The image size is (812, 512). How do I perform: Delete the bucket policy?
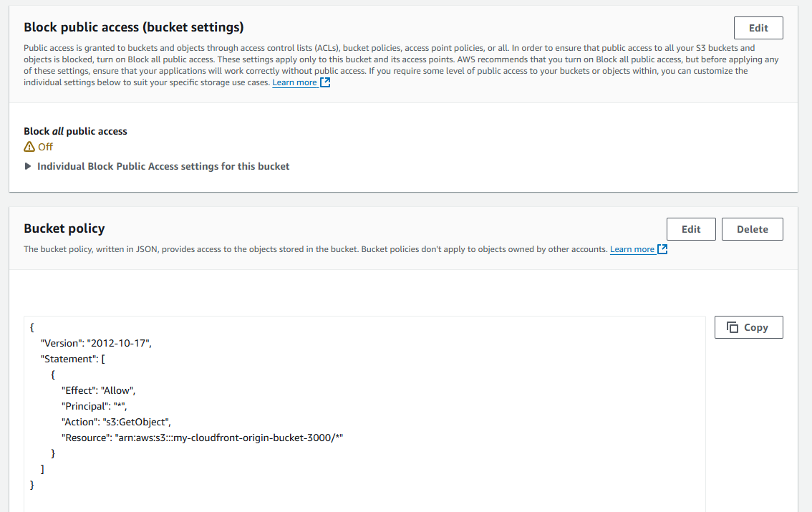click(752, 229)
